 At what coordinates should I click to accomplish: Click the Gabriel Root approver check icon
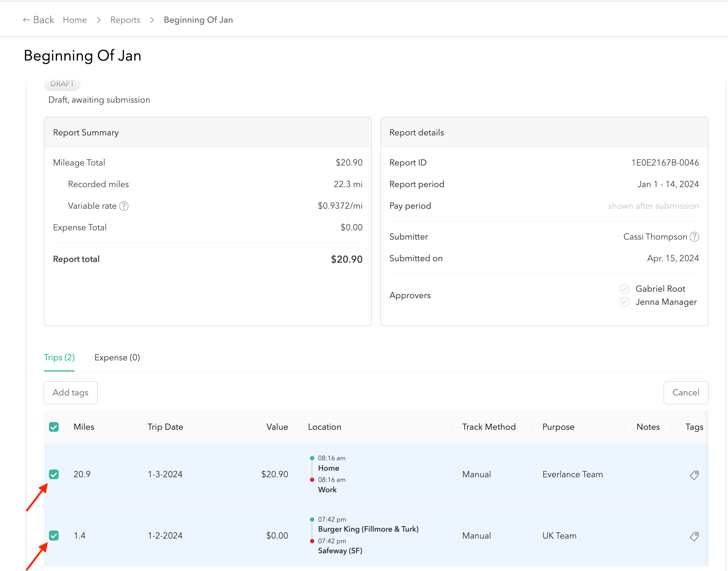tap(624, 289)
